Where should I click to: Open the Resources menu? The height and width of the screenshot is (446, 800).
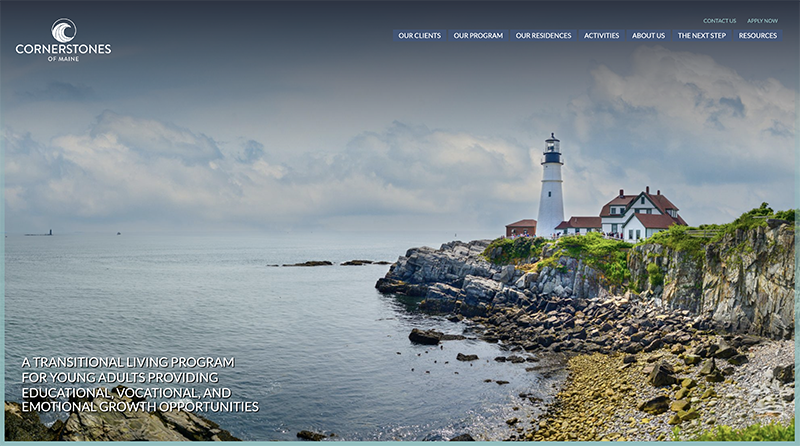pos(758,35)
